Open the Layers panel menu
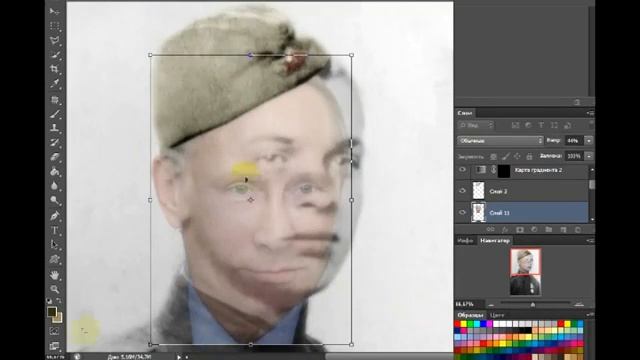Screen dimensions: 640x360 coord(590,113)
